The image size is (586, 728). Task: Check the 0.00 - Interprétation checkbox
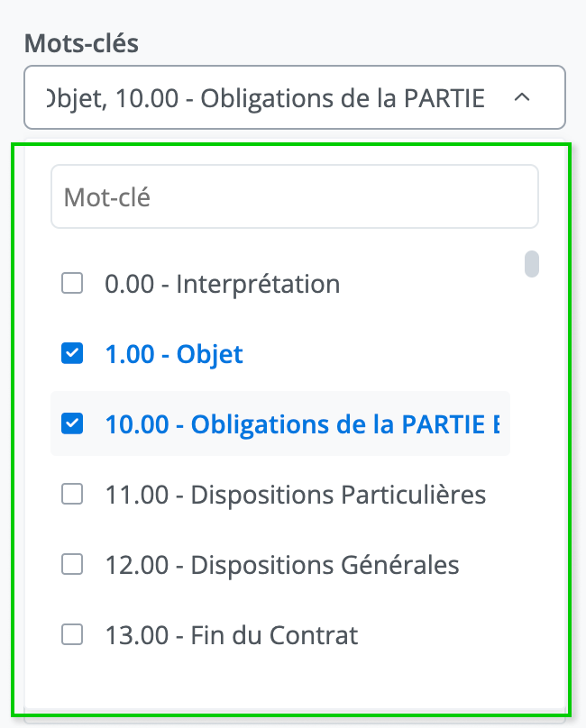72,285
